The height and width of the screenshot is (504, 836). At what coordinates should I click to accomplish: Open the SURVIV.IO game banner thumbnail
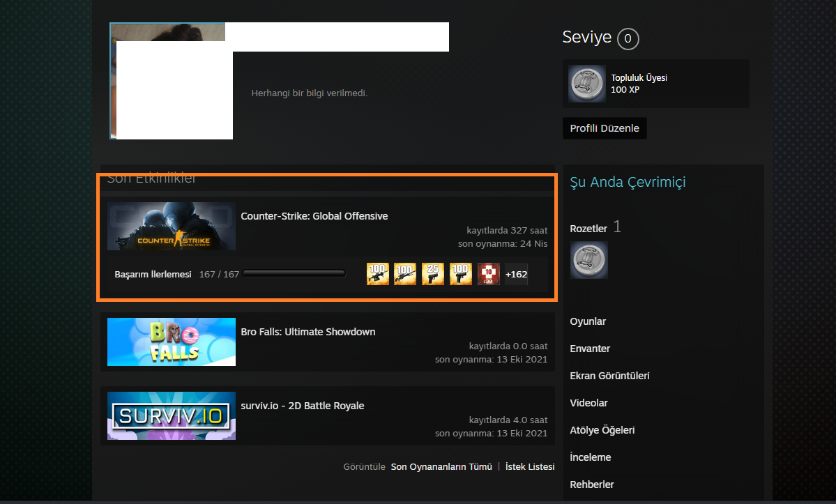(x=171, y=415)
